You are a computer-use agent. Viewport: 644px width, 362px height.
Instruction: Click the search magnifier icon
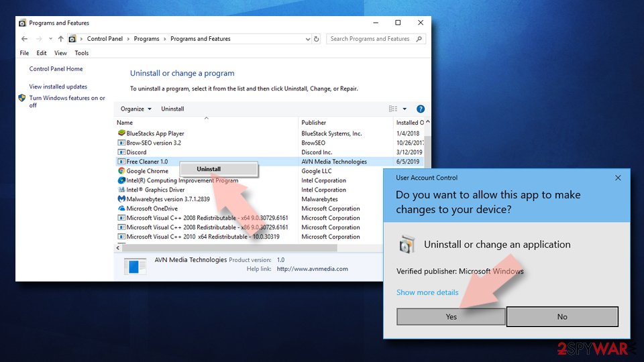(x=419, y=39)
